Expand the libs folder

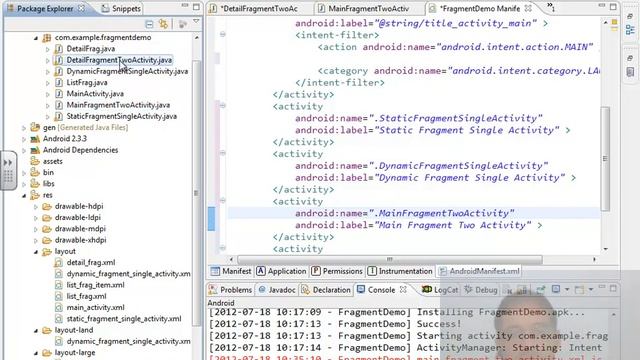(24, 184)
